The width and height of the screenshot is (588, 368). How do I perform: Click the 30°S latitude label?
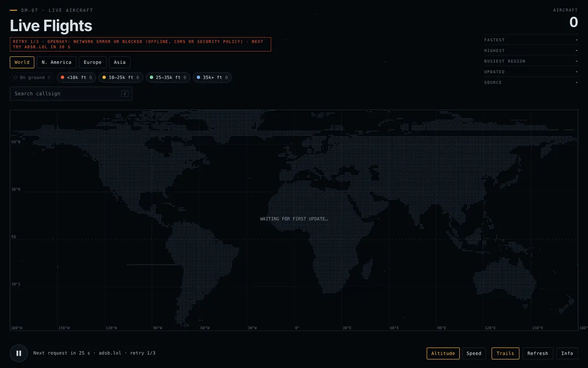click(x=16, y=284)
